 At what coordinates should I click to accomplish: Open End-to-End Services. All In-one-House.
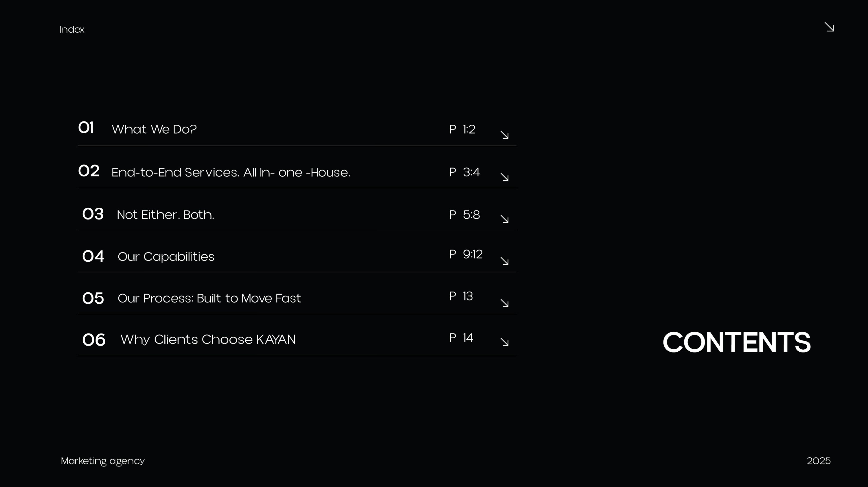pos(231,172)
